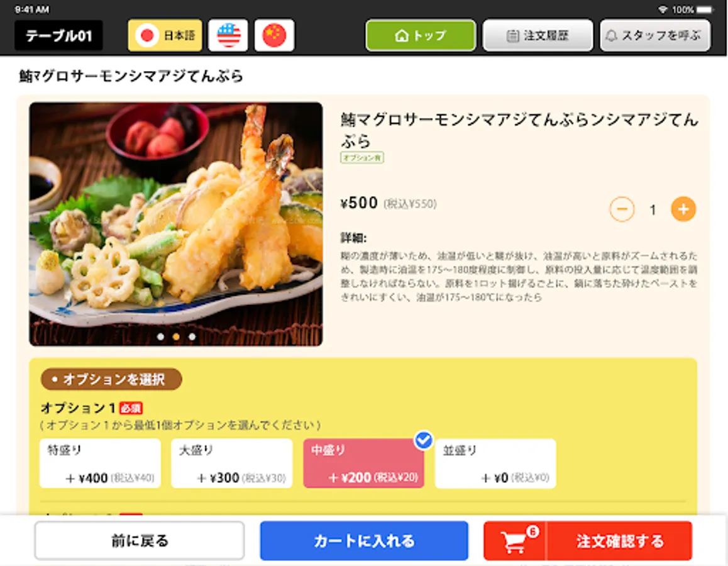
Task: Switch language to English via US flag
Action: [228, 35]
